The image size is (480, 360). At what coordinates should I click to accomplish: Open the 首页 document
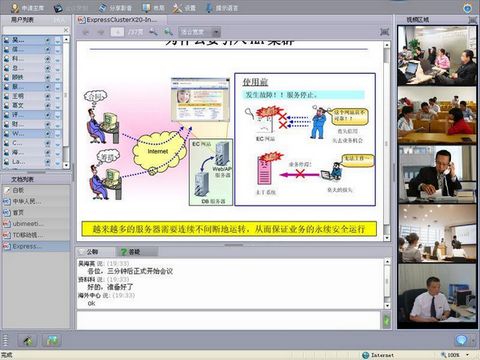36,212
